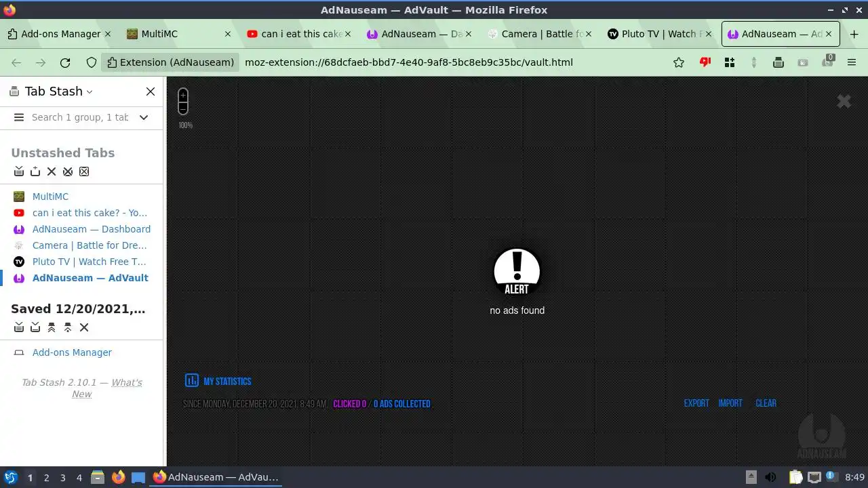Click the crossed-out stash icon under Unstashed Tabs
This screenshot has width=868, height=488.
(x=68, y=171)
